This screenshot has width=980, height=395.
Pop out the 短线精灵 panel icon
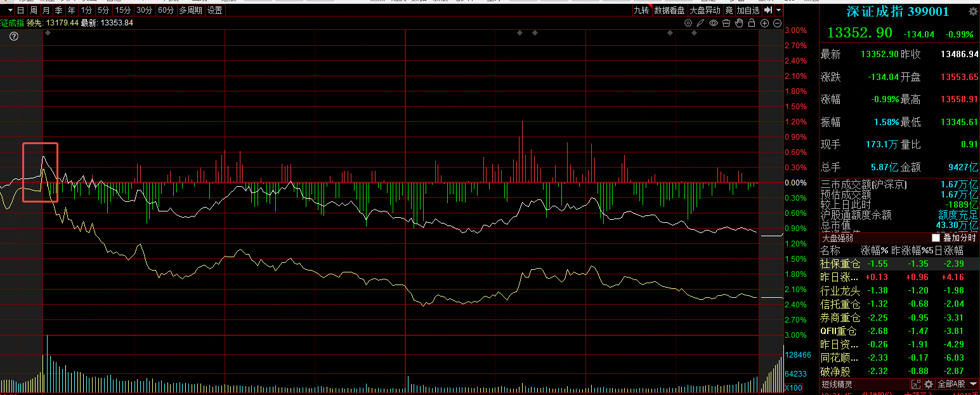[915, 384]
